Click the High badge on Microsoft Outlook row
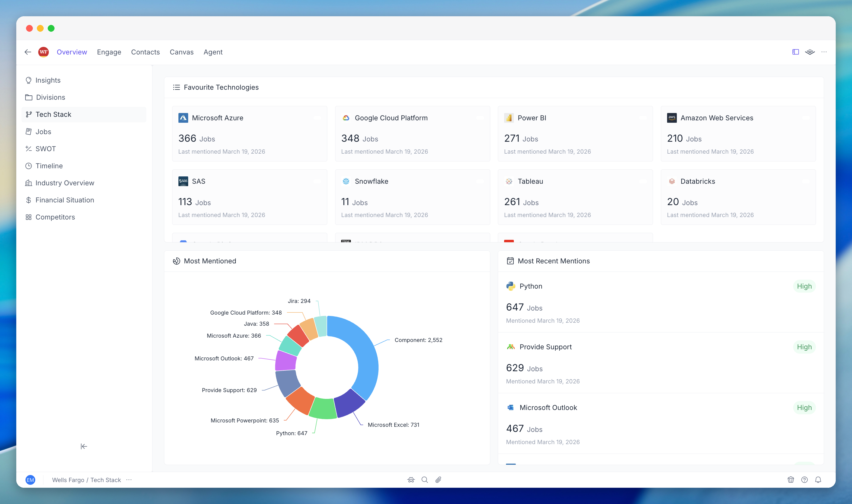Screen dimensions: 852x504 (804, 408)
